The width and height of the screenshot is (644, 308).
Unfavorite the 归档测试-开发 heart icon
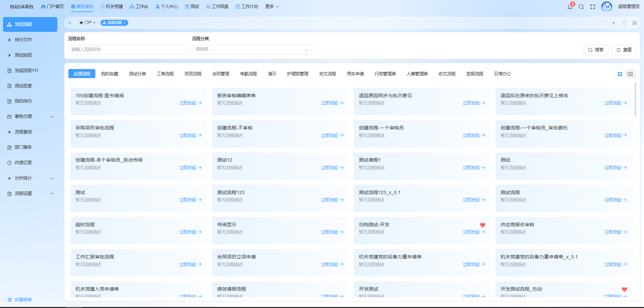click(483, 225)
